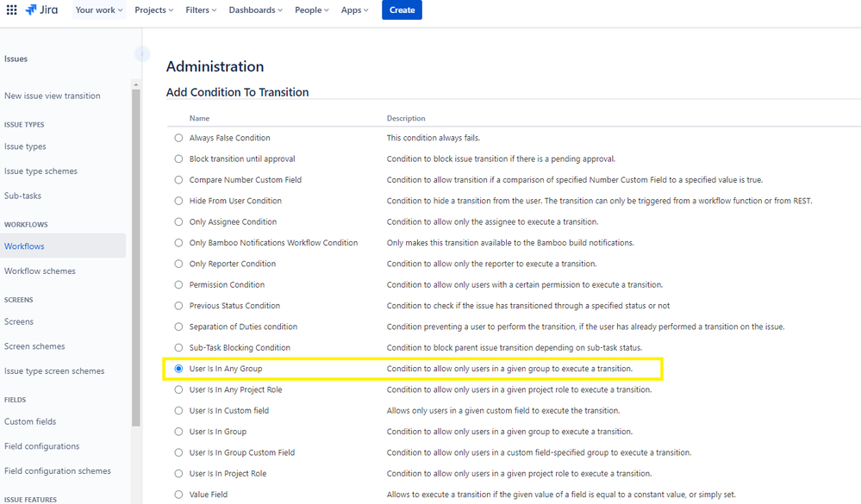Select the Value Field condition
The height and width of the screenshot is (504, 861).
pos(178,494)
